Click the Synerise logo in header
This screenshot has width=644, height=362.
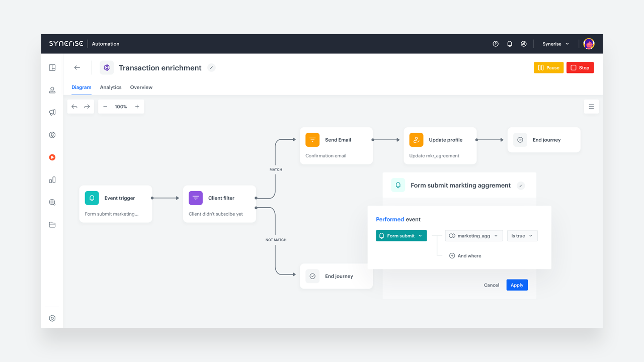(x=66, y=44)
